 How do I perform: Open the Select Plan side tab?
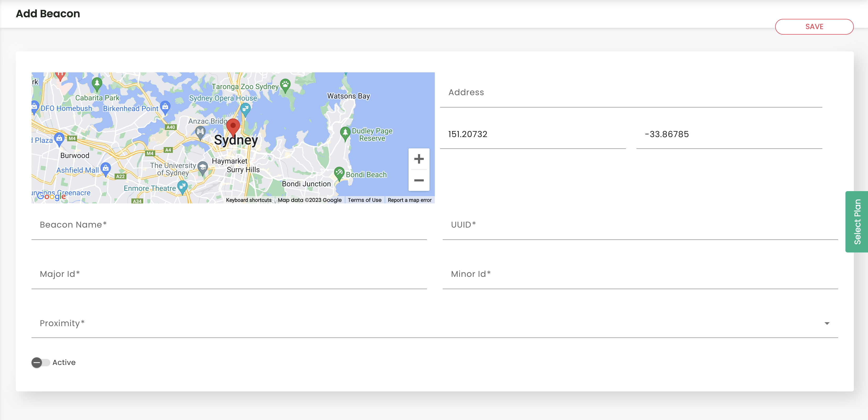pyautogui.click(x=856, y=222)
